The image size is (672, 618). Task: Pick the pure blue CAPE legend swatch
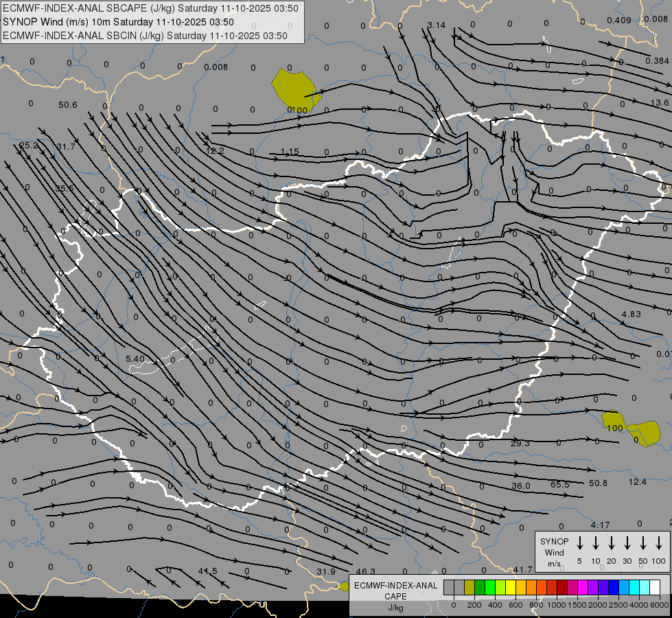click(x=613, y=587)
